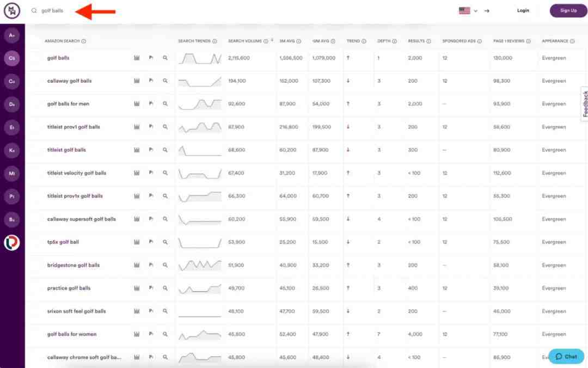Click magnifier icon for practice golf balls row
588x368 pixels.
click(x=165, y=288)
